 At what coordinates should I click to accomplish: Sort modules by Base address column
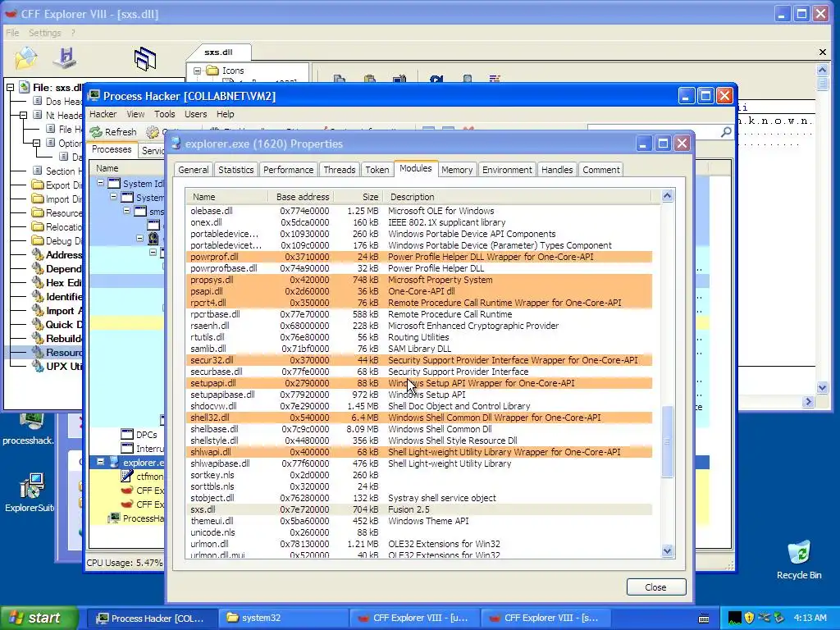[301, 197]
